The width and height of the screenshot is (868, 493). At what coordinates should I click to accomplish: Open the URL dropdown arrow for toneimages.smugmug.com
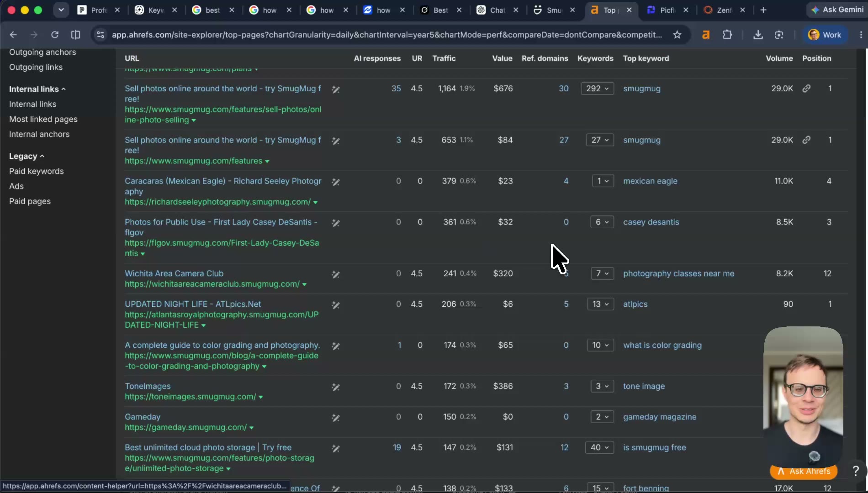click(260, 397)
